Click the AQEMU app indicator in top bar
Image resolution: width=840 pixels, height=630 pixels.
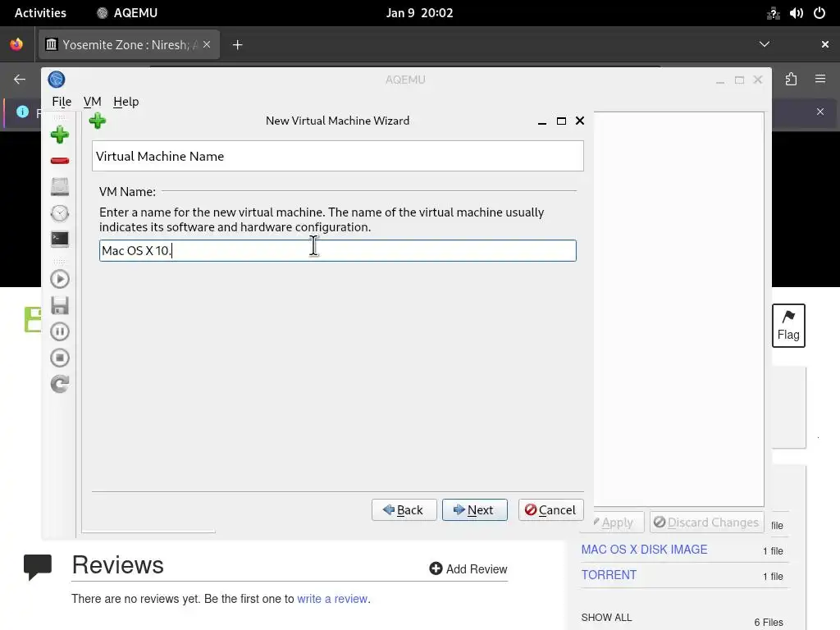(x=127, y=13)
